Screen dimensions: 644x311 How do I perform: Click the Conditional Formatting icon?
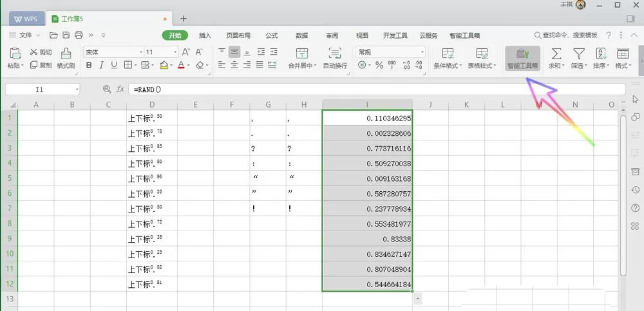tap(448, 53)
